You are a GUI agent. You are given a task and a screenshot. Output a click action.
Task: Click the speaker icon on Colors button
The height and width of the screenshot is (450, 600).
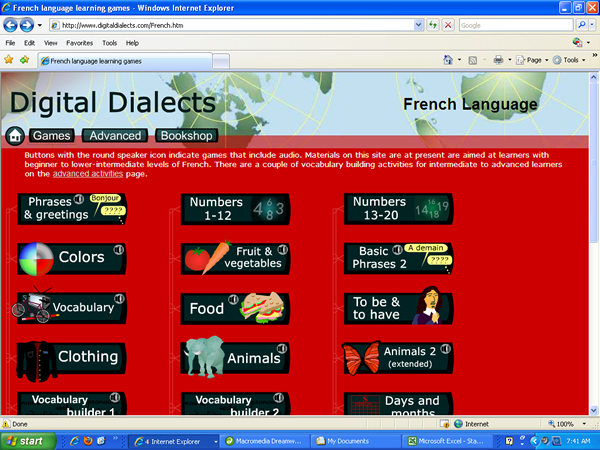click(119, 250)
